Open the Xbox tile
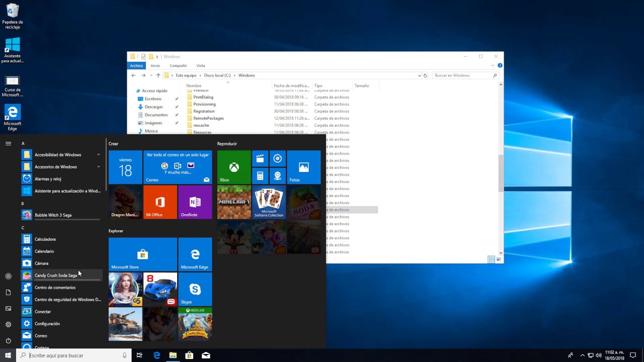The width and height of the screenshot is (644, 362). click(x=234, y=167)
